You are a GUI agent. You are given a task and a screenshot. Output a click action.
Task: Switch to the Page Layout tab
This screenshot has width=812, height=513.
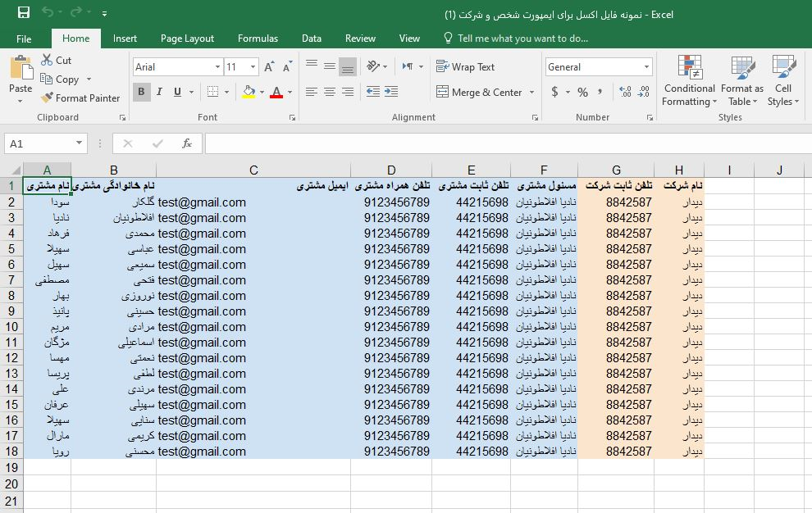click(187, 39)
